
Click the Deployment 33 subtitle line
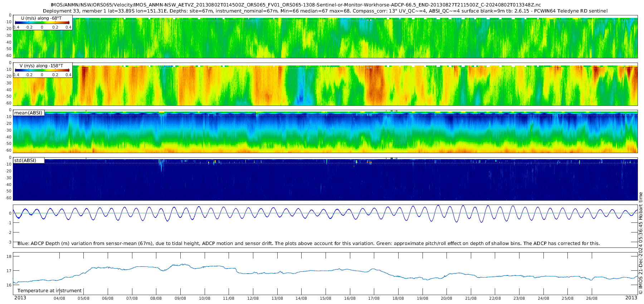click(325, 11)
